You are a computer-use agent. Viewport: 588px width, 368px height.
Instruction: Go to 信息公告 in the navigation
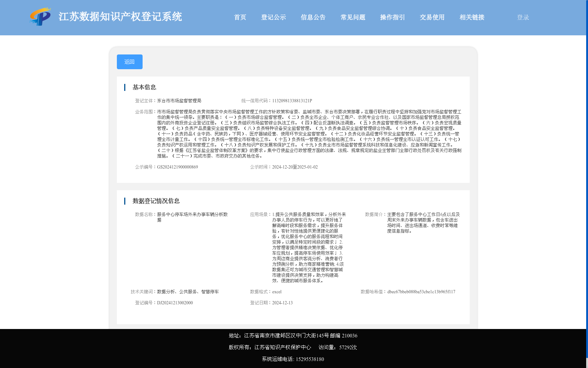313,17
